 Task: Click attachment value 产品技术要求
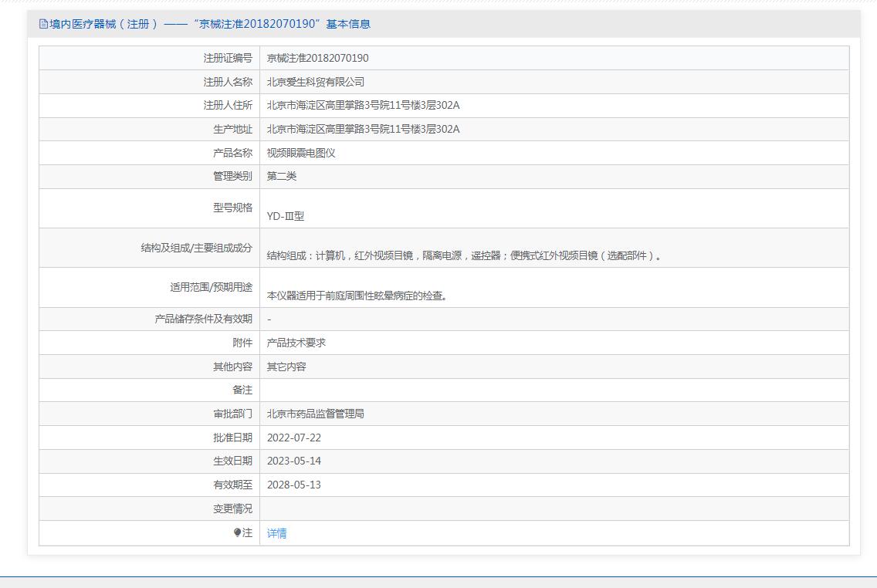[x=296, y=343]
